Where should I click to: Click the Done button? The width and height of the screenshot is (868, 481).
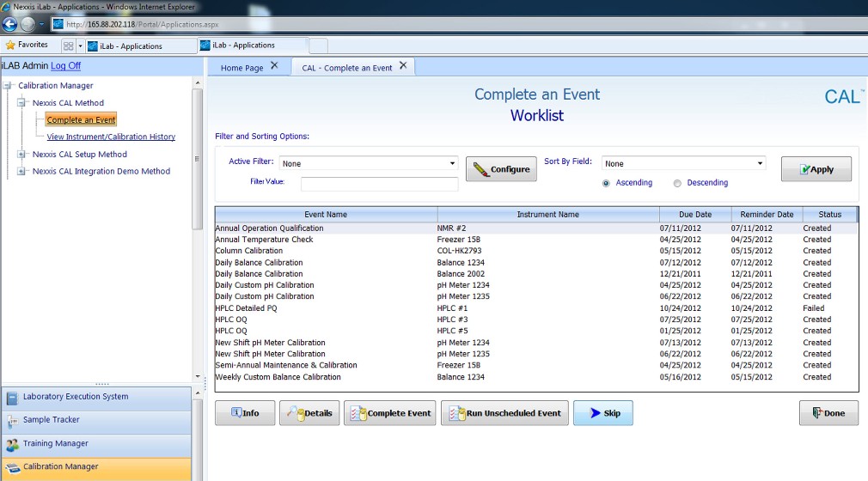pyautogui.click(x=828, y=413)
